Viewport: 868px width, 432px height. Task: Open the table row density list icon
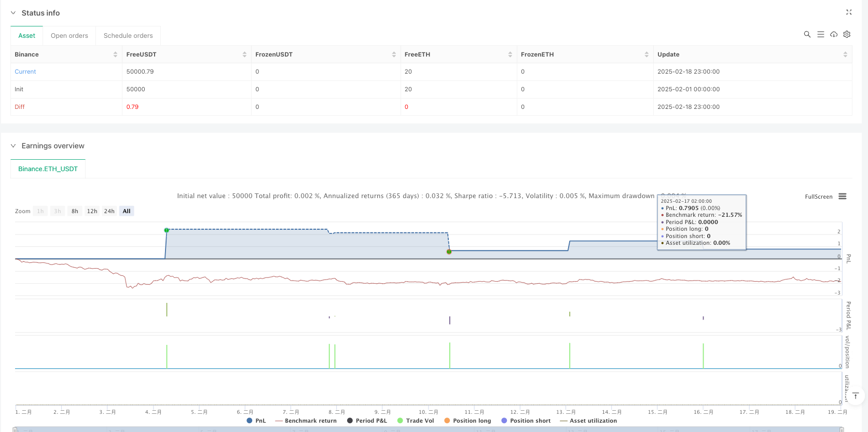[x=820, y=34]
